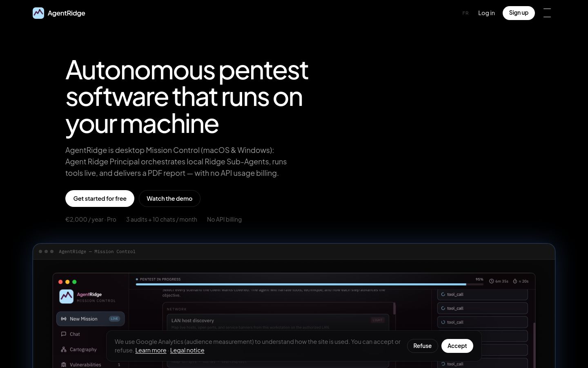Click the Sign up button
The width and height of the screenshot is (588, 368).
519,13
